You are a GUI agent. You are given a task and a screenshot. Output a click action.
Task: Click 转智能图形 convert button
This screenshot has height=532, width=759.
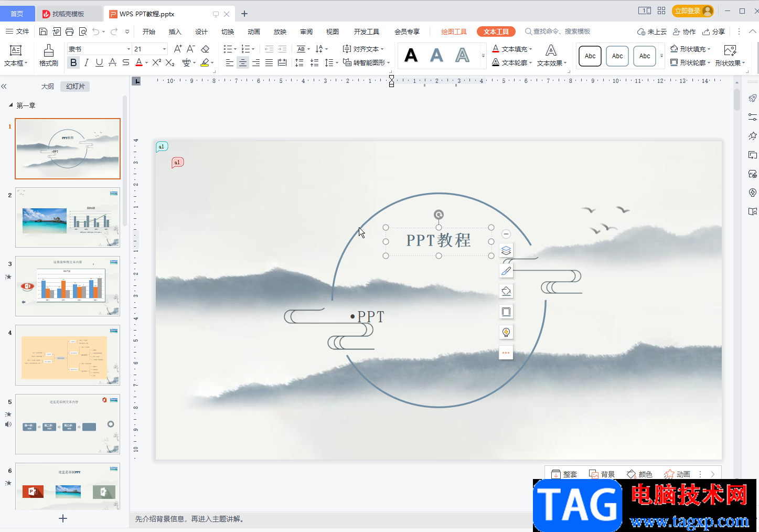coord(366,62)
